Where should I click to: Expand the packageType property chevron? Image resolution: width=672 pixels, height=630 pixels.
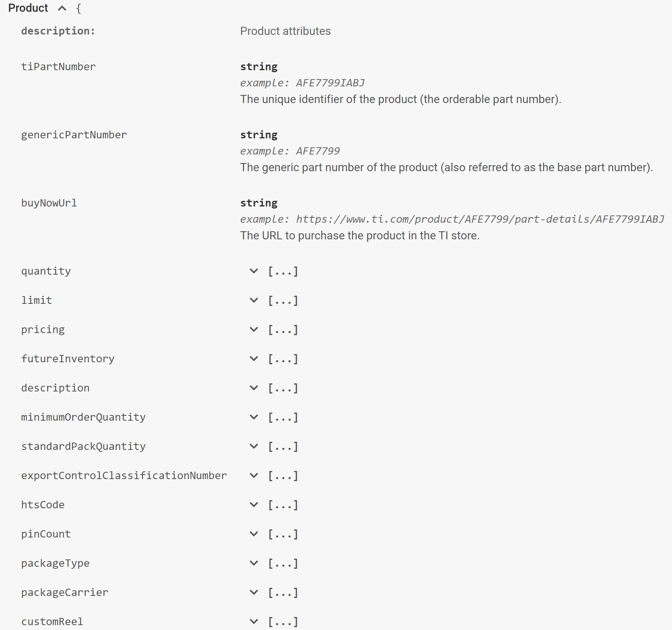tap(254, 563)
